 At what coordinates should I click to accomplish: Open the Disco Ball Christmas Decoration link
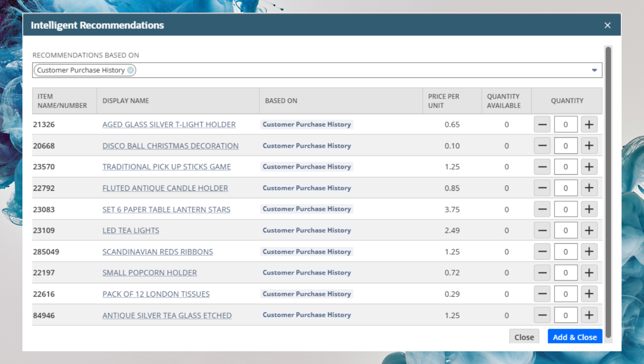(170, 146)
